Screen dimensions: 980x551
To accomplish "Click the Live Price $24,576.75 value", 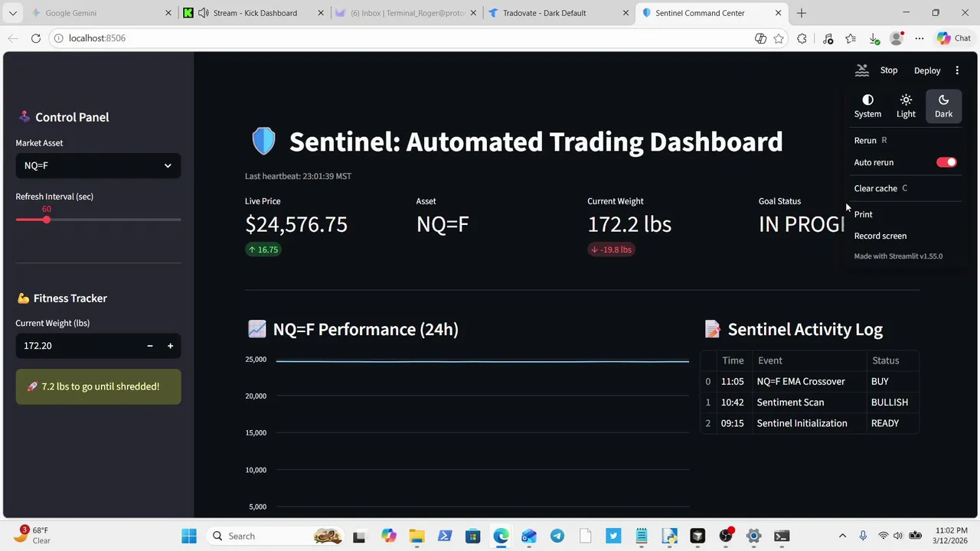I will coord(296,224).
